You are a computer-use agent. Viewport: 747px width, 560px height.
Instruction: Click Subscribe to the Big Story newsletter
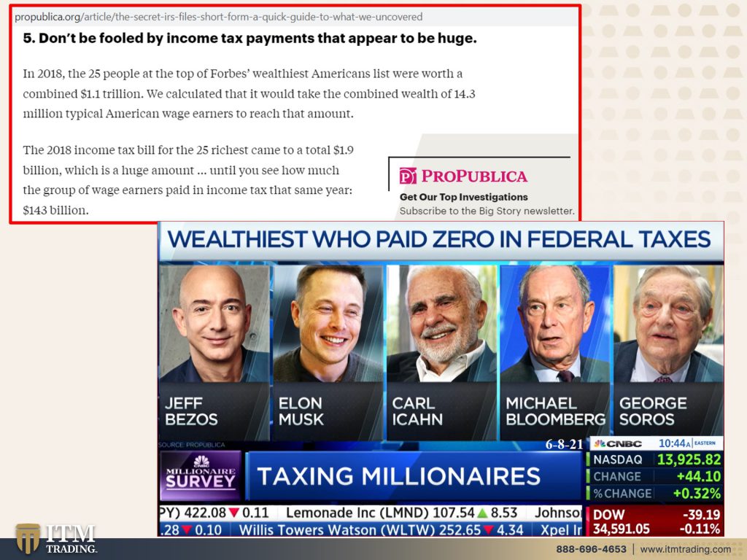pyautogui.click(x=487, y=211)
